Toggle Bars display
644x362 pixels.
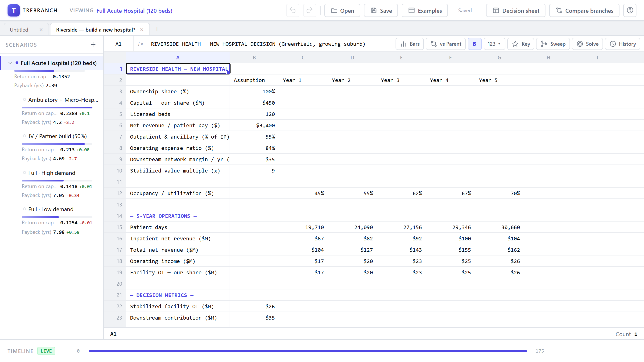(x=409, y=44)
